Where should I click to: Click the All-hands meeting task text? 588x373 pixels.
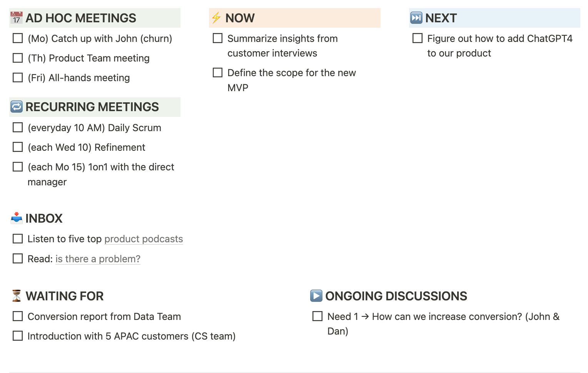[x=89, y=78]
